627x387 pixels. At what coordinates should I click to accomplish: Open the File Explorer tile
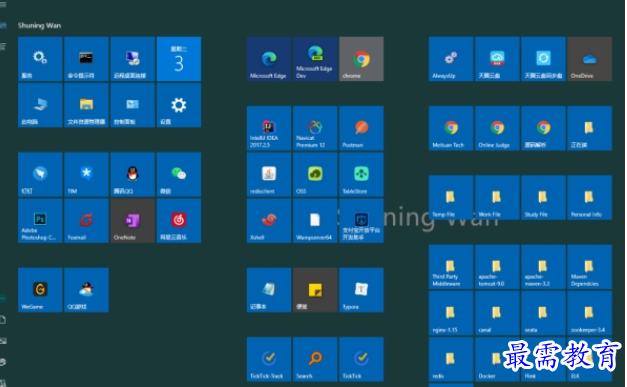point(86,105)
